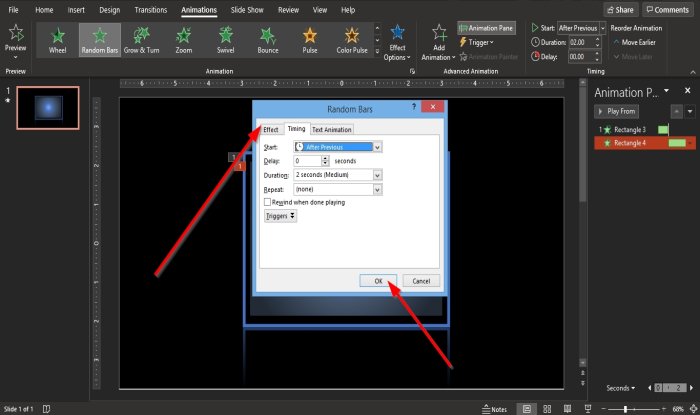700x415 pixels.
Task: Click the Preview star icon
Action: pyautogui.click(x=16, y=33)
